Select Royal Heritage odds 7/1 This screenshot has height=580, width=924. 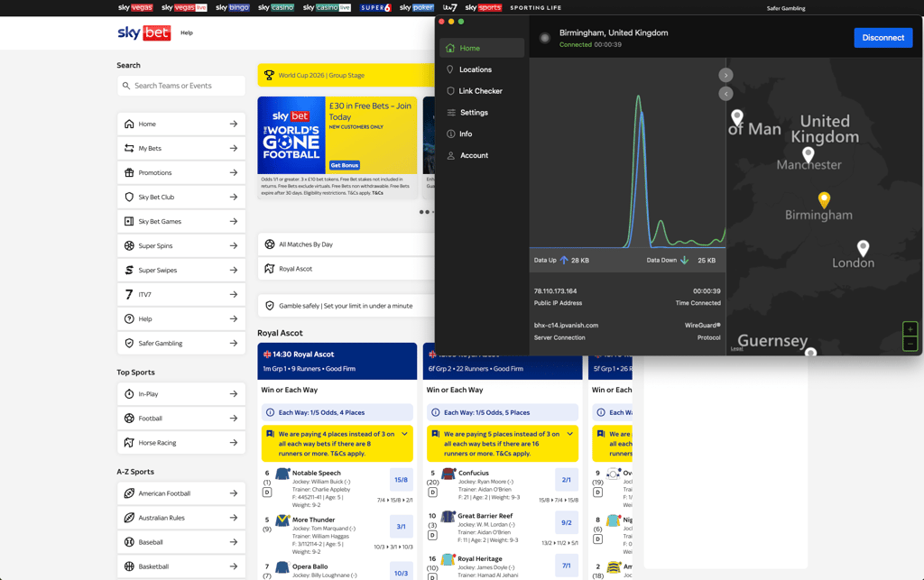coord(567,566)
